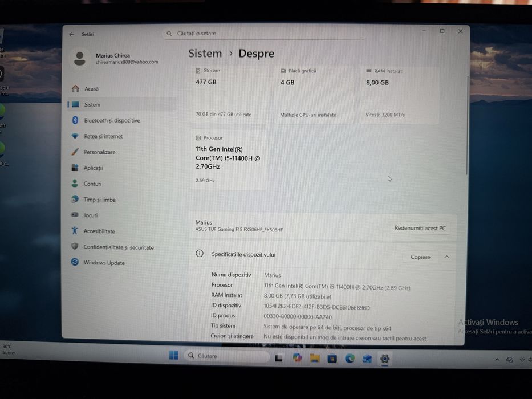
Task: Open Microsoft Store from the taskbar
Action: point(332,359)
